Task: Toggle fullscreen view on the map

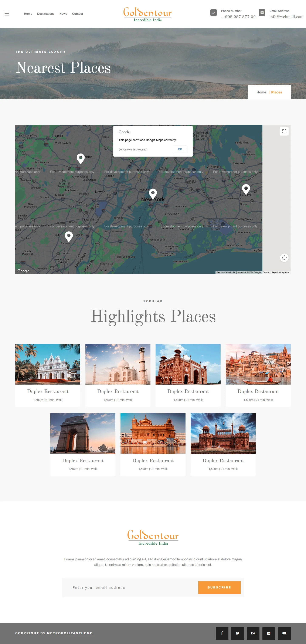Action: pyautogui.click(x=284, y=131)
